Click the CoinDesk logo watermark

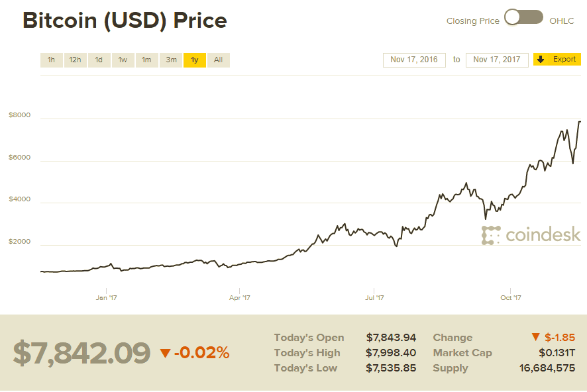point(531,235)
